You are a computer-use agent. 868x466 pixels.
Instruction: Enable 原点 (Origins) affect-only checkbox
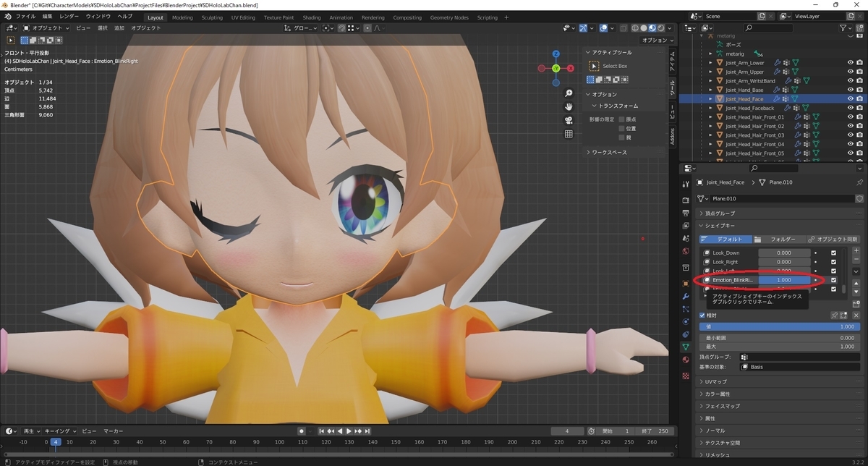(x=621, y=119)
